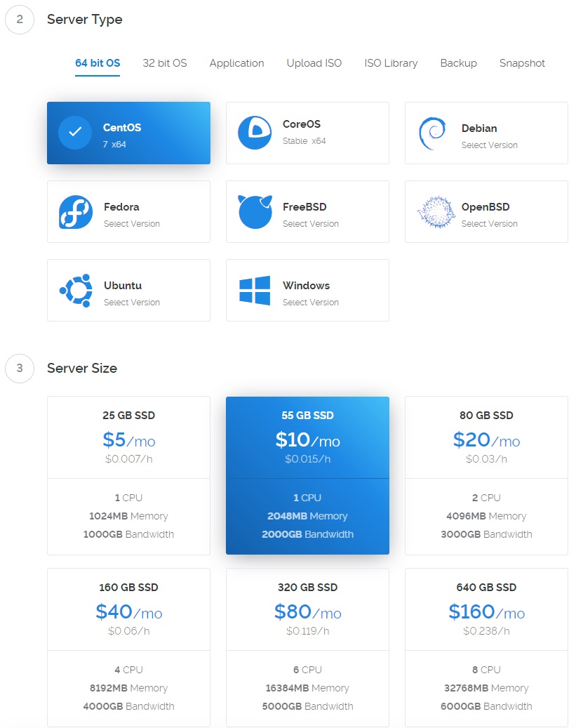Click the Fedora logo icon
This screenshot has height=728, width=576.
[76, 212]
